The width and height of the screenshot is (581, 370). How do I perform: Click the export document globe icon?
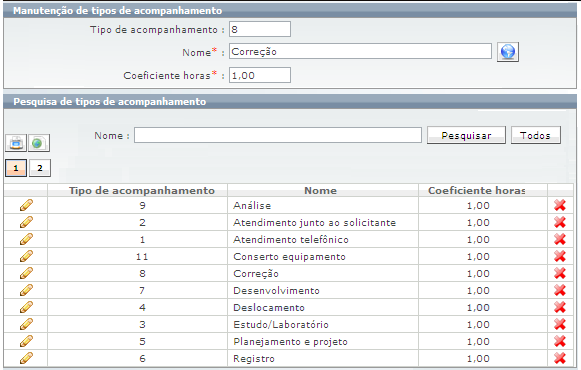pos(39,143)
